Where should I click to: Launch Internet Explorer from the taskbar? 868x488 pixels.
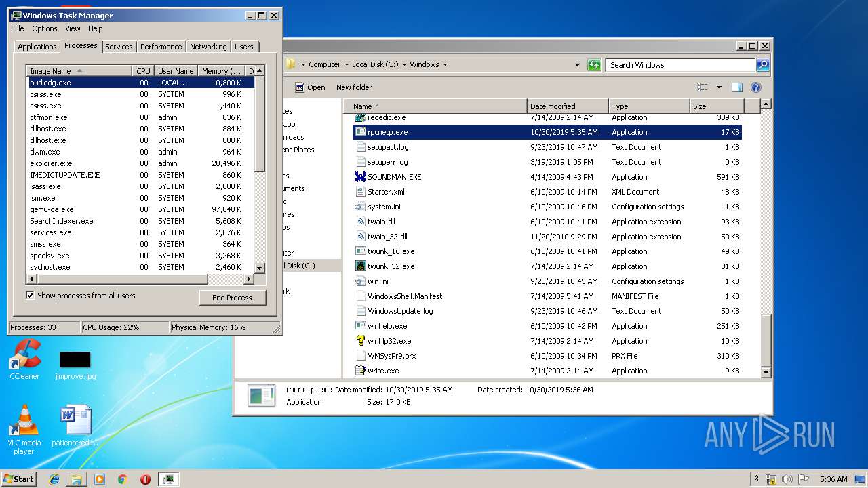54,479
